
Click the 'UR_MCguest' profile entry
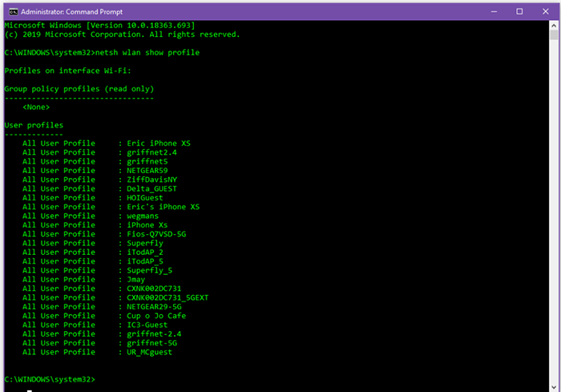click(x=149, y=352)
